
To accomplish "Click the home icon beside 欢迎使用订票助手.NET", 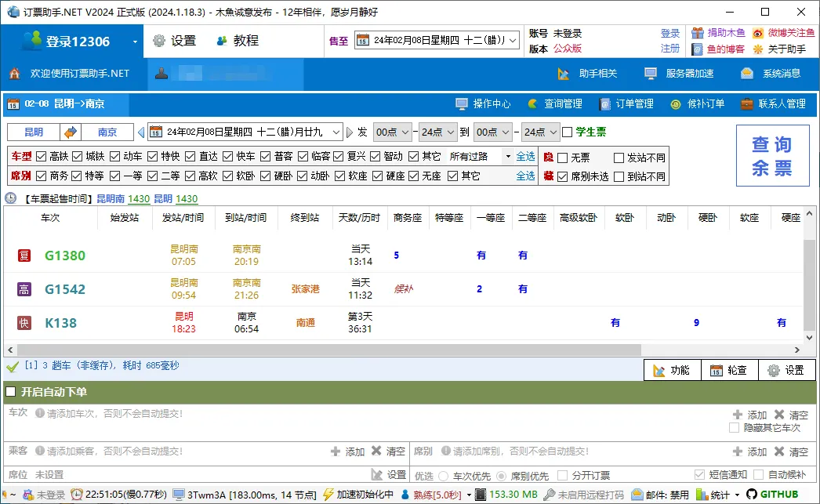I will click(x=15, y=74).
